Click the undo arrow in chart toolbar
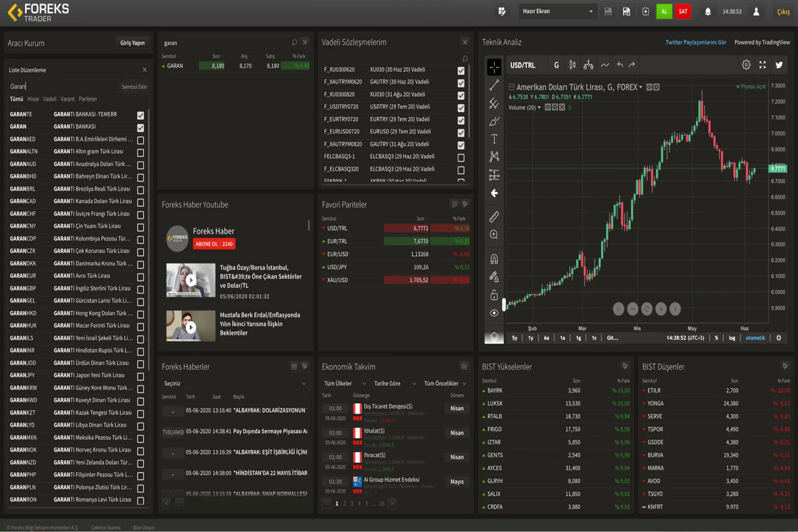 (x=620, y=65)
